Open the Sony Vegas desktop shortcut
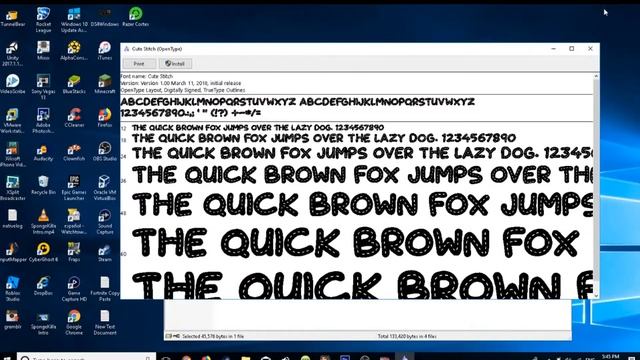 43,87
